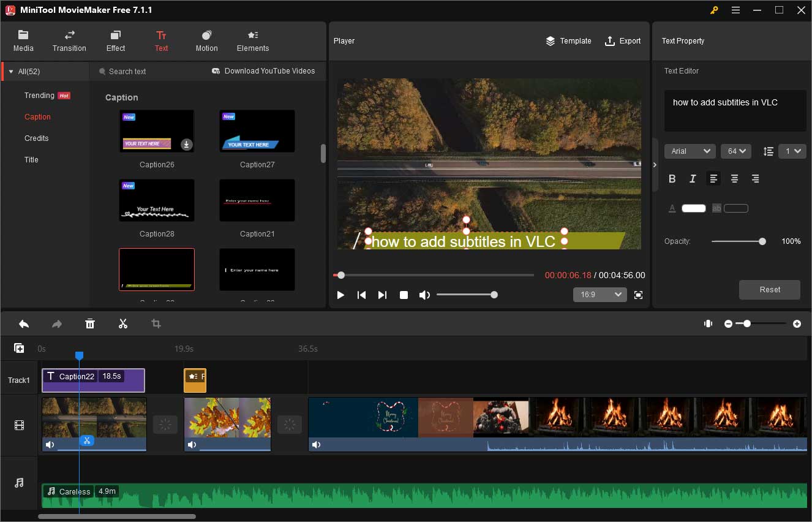Viewport: 812px width, 522px height.
Task: Click the Reset button
Action: coord(770,290)
